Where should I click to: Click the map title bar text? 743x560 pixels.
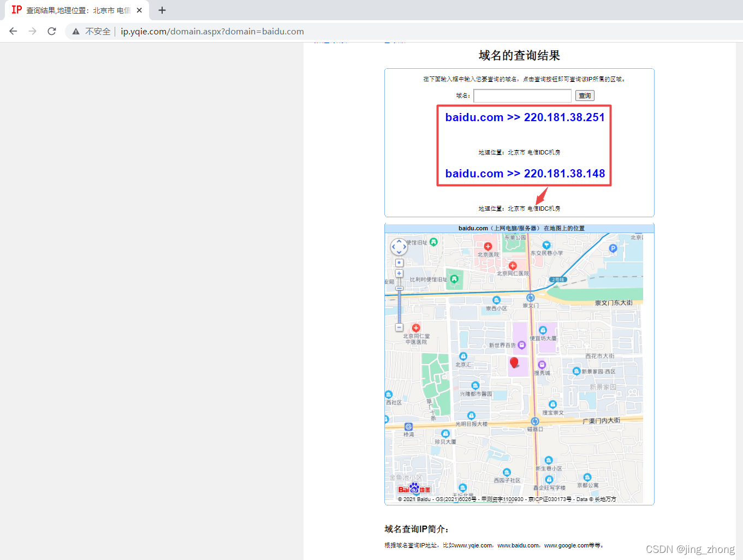(x=521, y=228)
